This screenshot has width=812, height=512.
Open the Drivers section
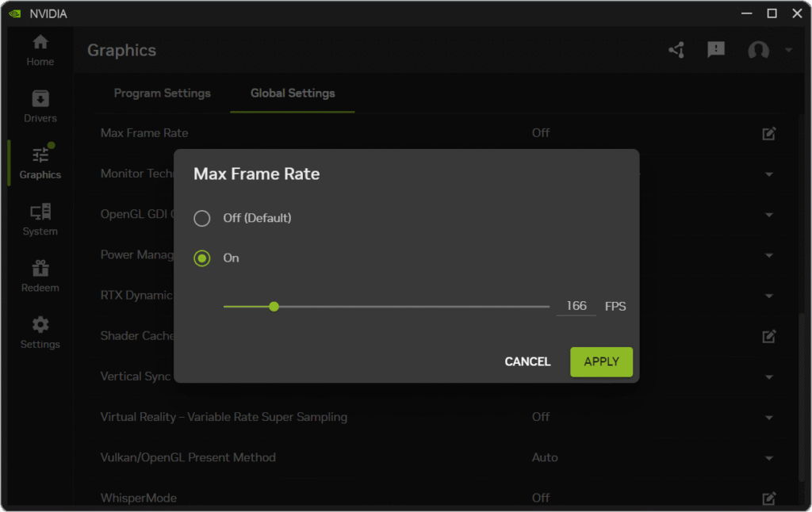point(40,107)
